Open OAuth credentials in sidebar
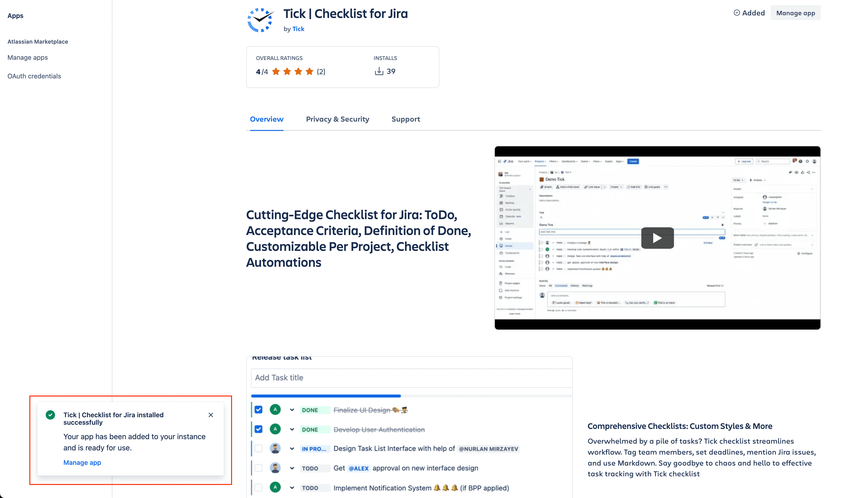 point(34,76)
